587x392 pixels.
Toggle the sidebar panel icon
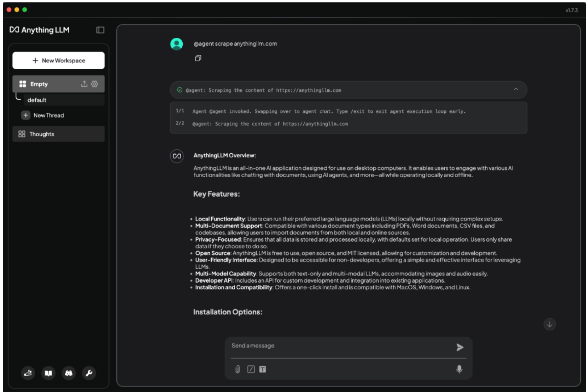100,30
